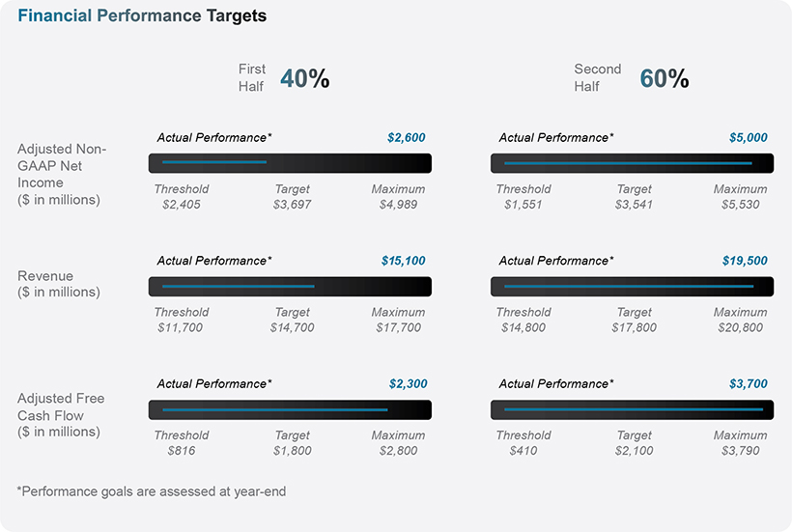Click the $2,300 cash flow actual value
Image resolution: width=792 pixels, height=532 pixels.
click(407, 384)
